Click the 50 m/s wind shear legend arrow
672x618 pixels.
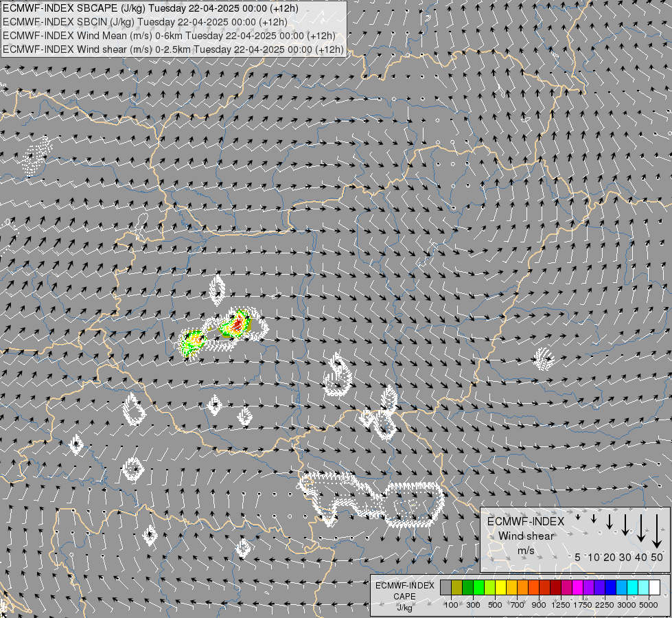[x=657, y=531]
